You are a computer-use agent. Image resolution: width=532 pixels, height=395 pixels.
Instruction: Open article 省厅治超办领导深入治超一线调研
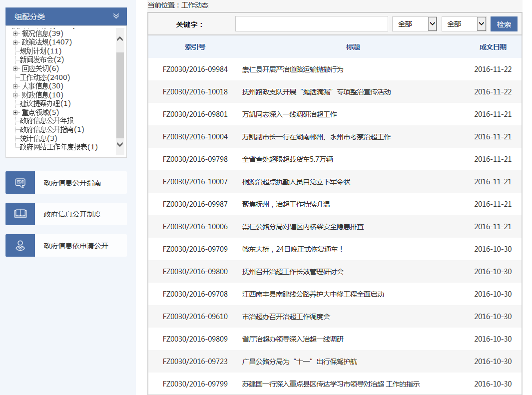click(293, 339)
